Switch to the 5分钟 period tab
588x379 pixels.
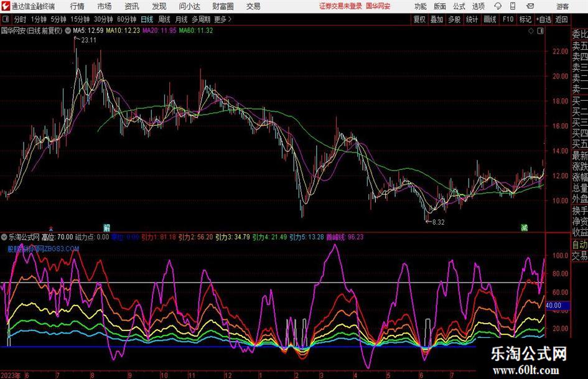(x=58, y=19)
